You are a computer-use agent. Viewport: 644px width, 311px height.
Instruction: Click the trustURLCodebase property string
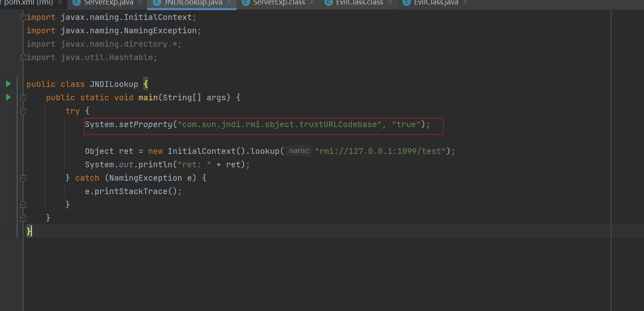click(x=280, y=124)
